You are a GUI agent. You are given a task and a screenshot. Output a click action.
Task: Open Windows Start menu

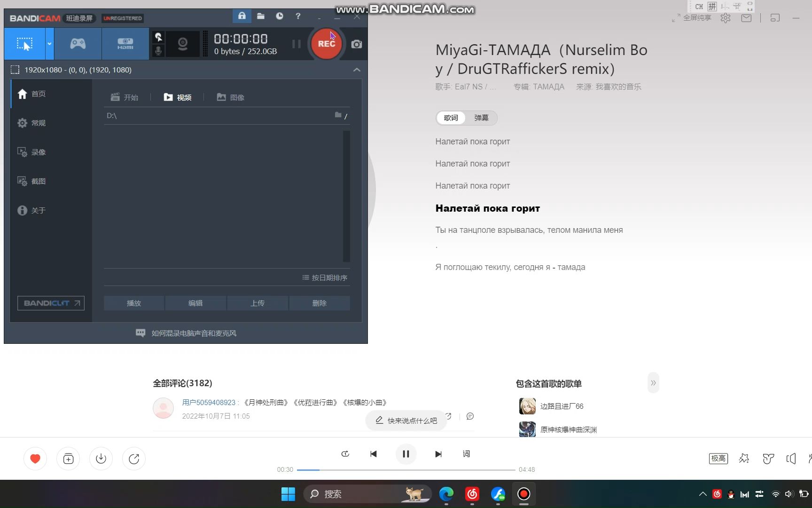(288, 494)
